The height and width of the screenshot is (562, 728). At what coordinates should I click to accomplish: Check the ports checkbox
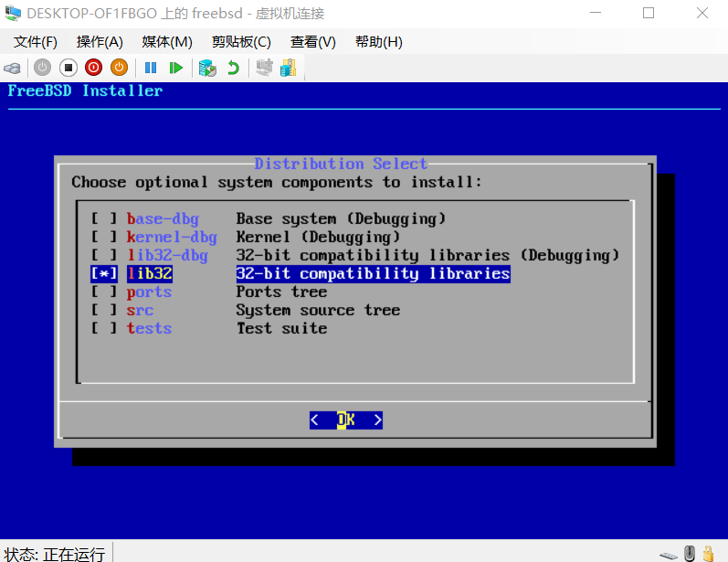(104, 292)
